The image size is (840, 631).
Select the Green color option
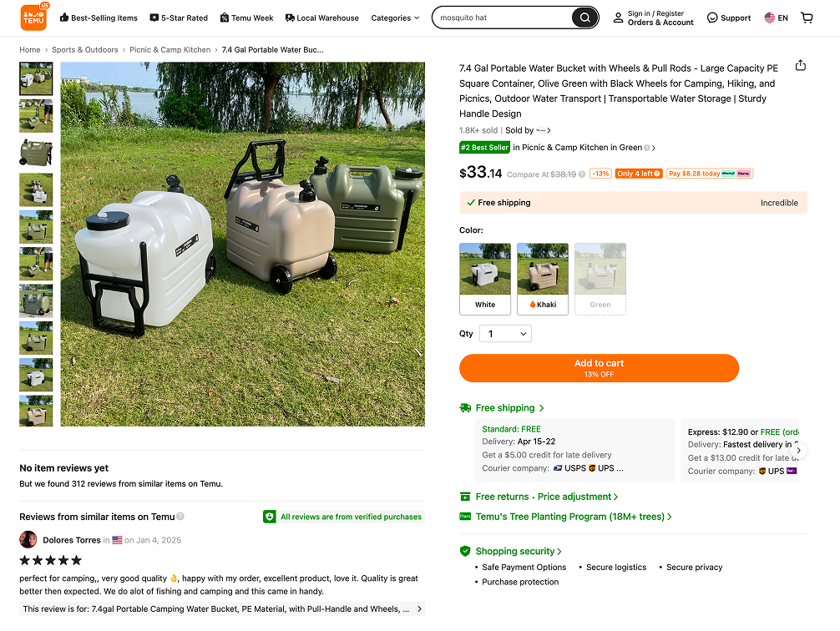[600, 279]
